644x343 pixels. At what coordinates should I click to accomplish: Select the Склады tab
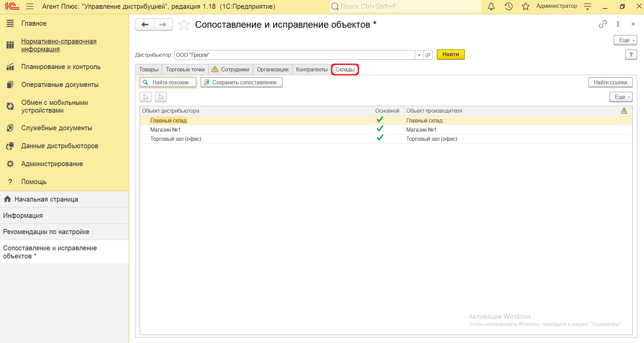coord(345,69)
